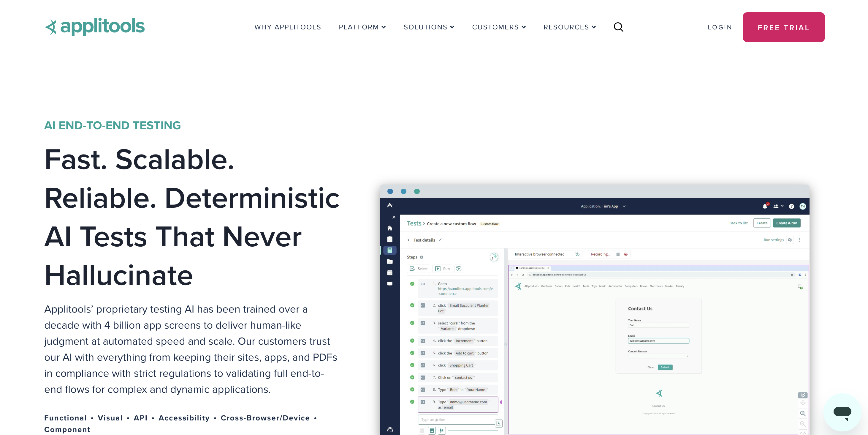Stop recording with red record icon

click(x=625, y=254)
